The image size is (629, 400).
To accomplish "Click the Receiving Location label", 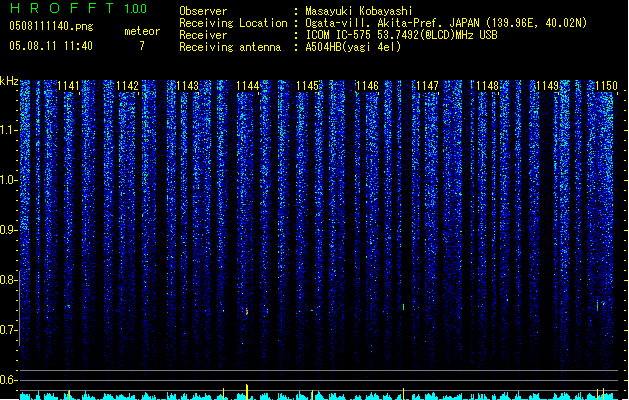I will [x=233, y=23].
